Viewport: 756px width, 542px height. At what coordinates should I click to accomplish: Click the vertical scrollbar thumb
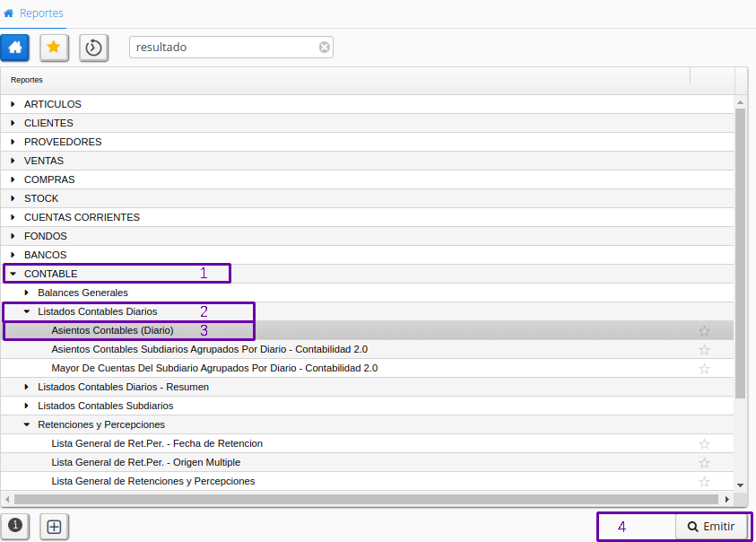tap(740, 253)
